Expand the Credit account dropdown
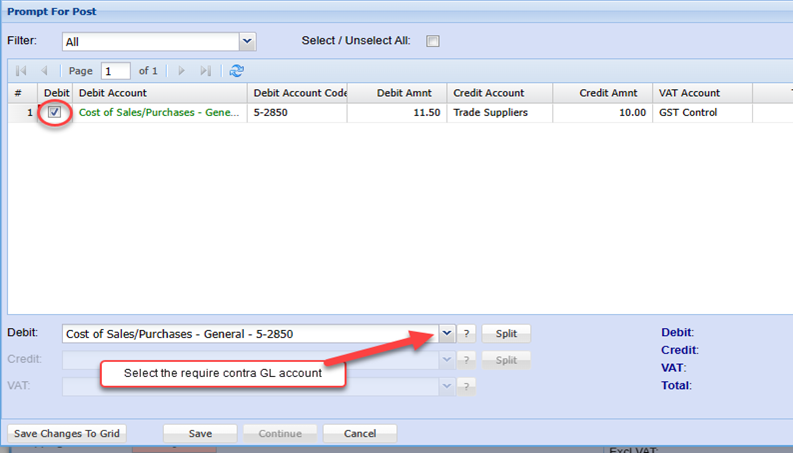Screen dimensions: 793x453 [447, 360]
